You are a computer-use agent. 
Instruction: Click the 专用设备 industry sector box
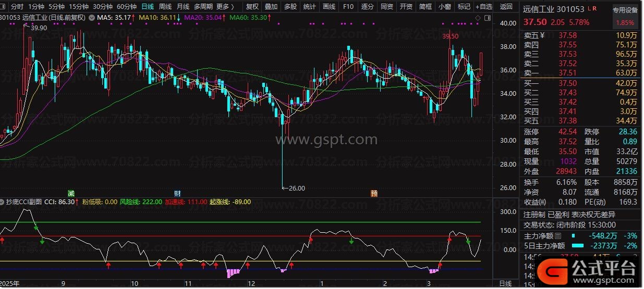click(x=625, y=10)
